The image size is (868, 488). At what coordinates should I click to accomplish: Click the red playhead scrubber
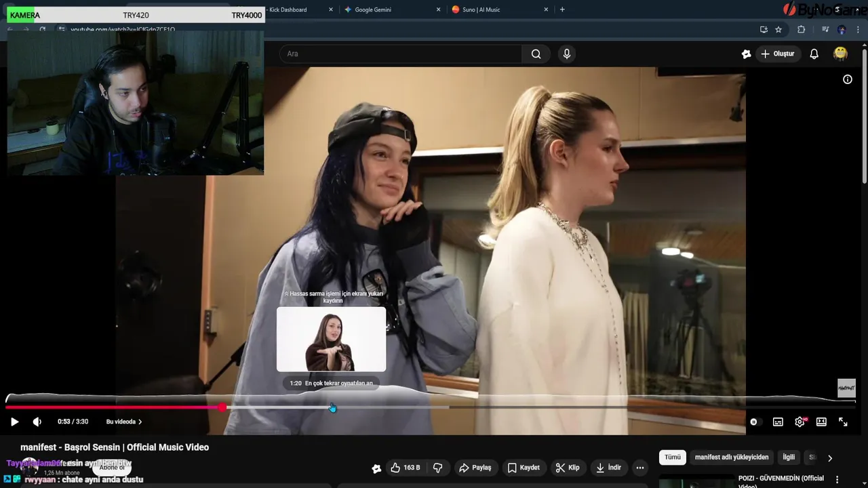(x=222, y=407)
